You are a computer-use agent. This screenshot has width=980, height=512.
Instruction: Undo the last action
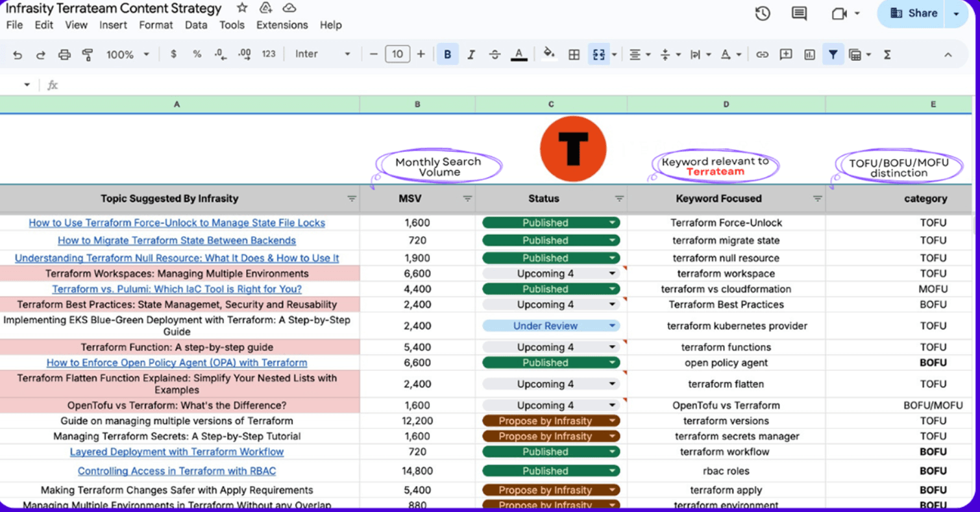(x=18, y=55)
